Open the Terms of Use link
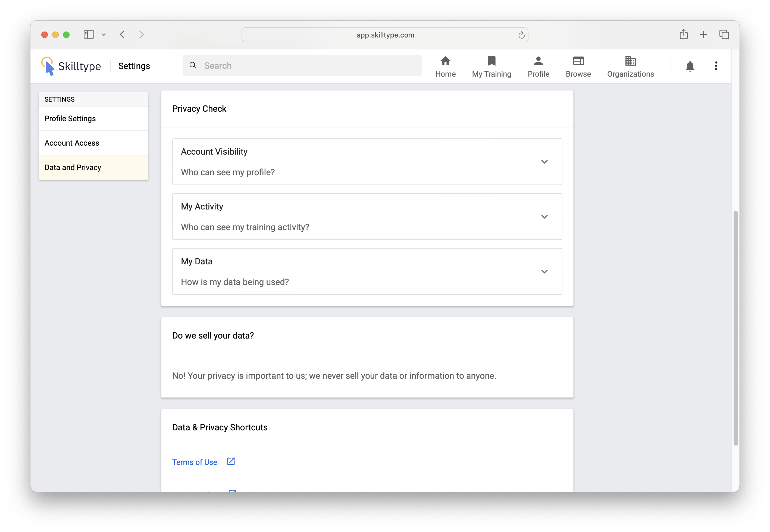Image resolution: width=770 pixels, height=532 pixels. (194, 462)
